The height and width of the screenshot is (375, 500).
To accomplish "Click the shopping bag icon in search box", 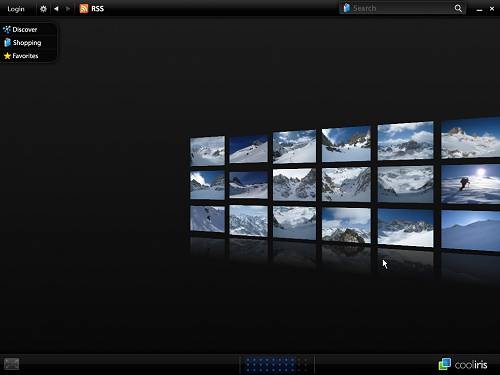I will point(347,8).
